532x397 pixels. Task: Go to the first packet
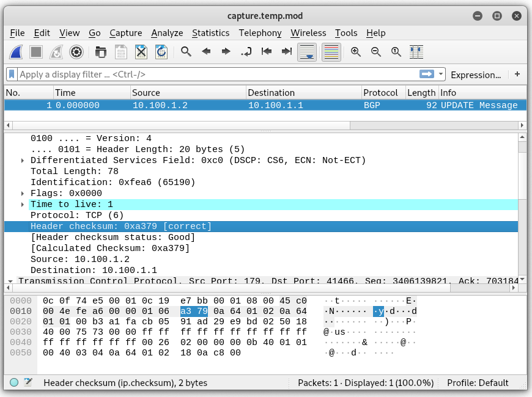pyautogui.click(x=267, y=52)
